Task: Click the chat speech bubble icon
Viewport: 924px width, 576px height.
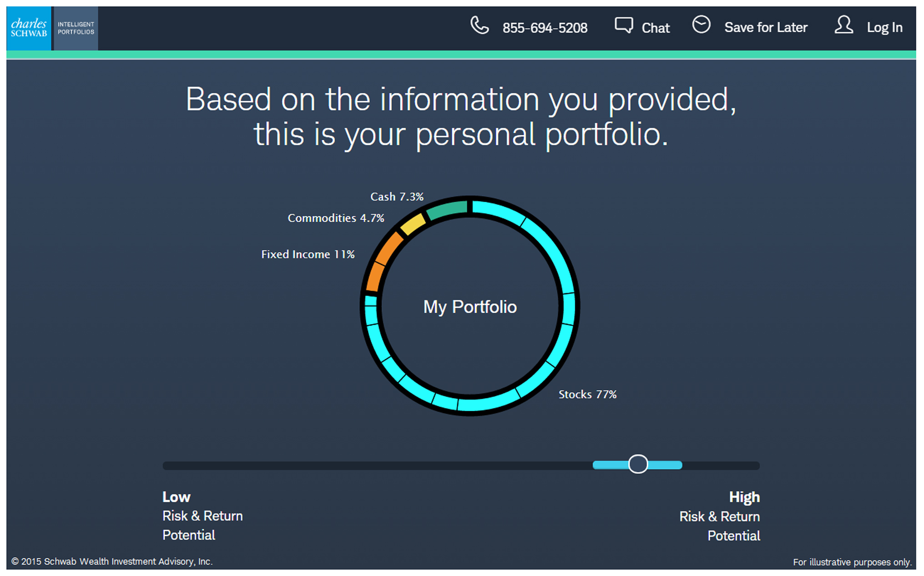Action: click(623, 25)
